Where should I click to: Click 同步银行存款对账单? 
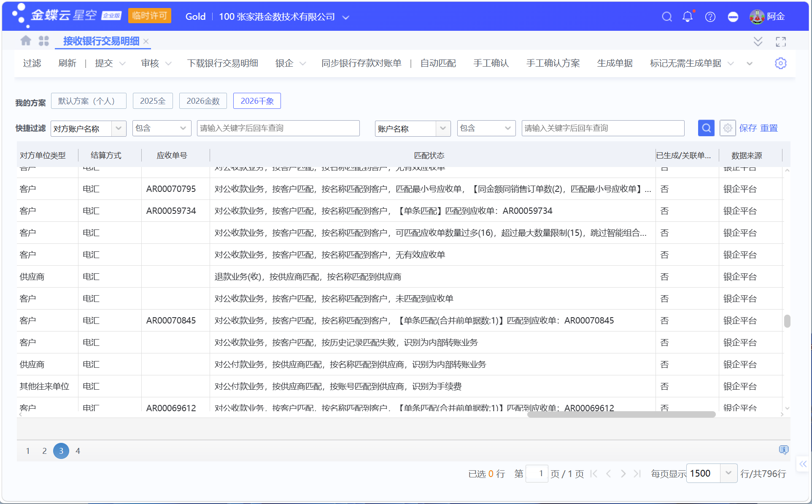[361, 63]
